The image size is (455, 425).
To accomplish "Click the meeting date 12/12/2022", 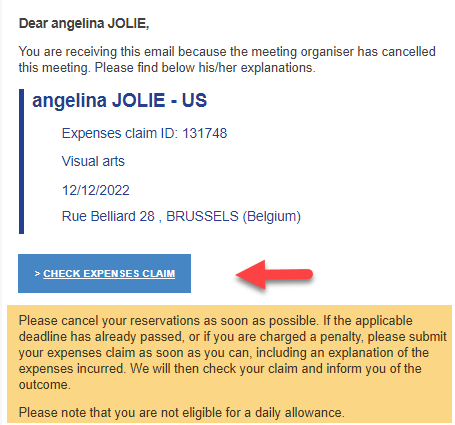I will [x=96, y=190].
